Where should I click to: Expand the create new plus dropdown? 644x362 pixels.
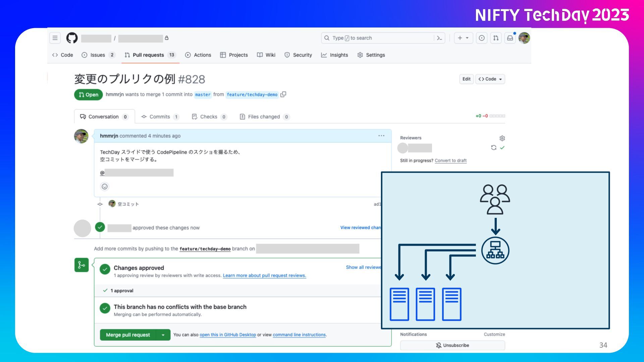463,38
